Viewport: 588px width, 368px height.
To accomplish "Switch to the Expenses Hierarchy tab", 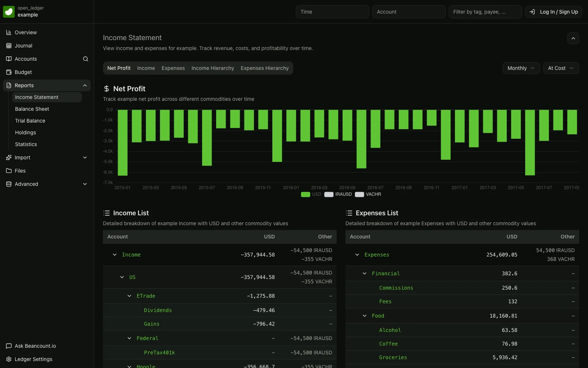I will [x=265, y=68].
